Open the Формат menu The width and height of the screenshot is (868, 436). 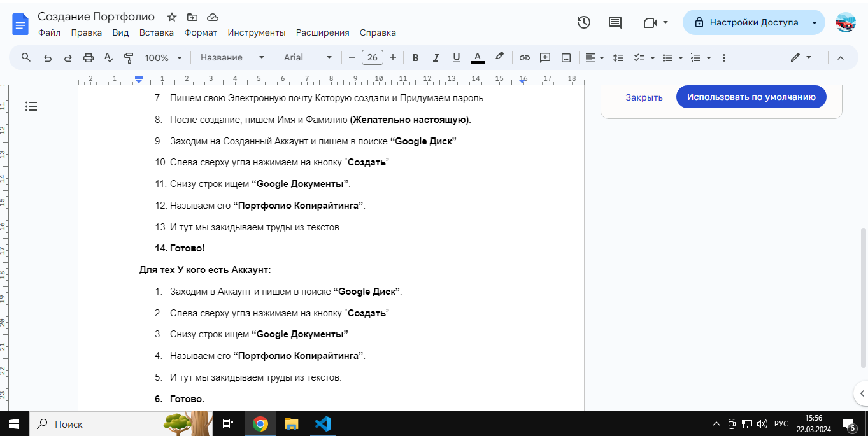tap(201, 32)
